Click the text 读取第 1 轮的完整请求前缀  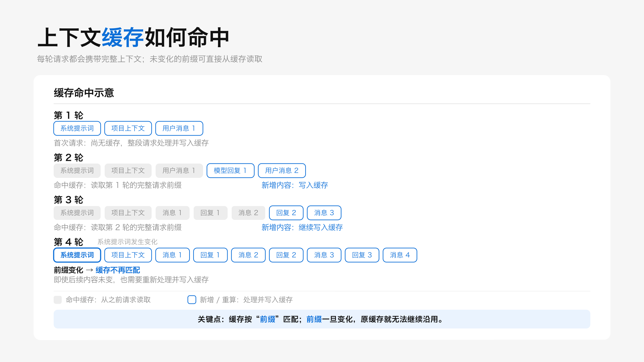pos(136,185)
